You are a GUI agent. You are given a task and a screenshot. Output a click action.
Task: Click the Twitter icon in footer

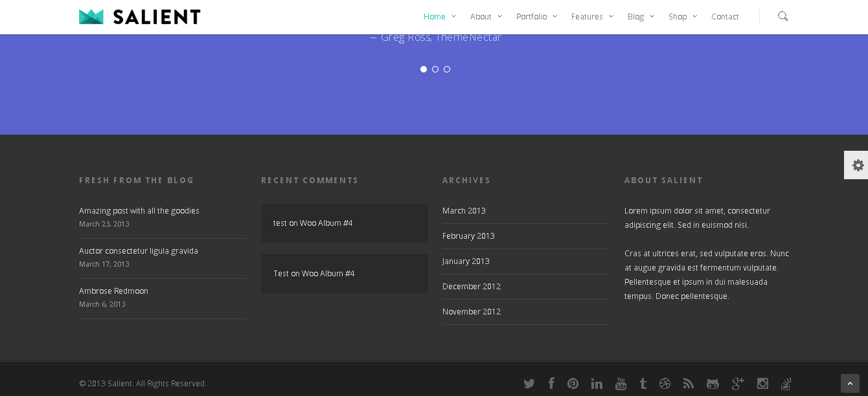(x=529, y=384)
